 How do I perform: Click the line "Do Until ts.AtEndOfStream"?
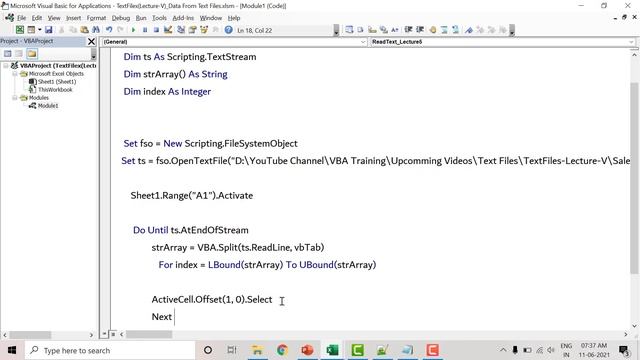[x=190, y=230]
